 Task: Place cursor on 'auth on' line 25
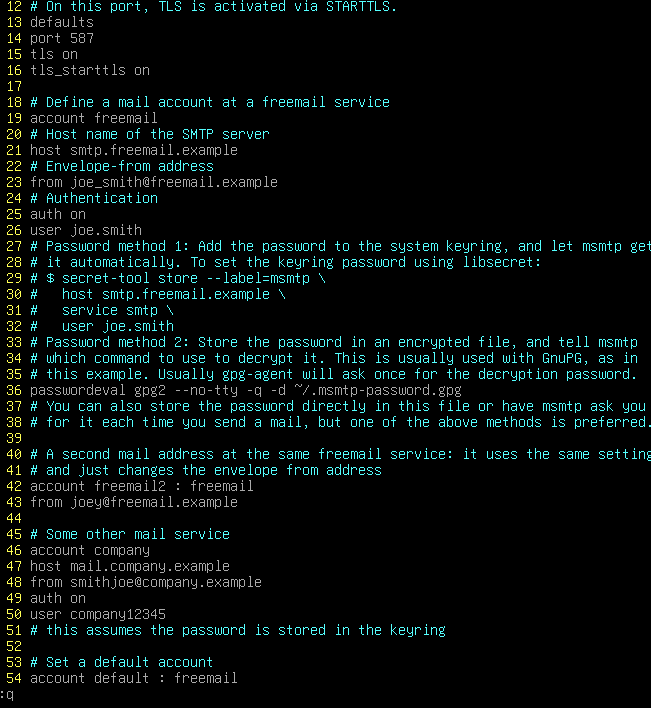coord(58,214)
